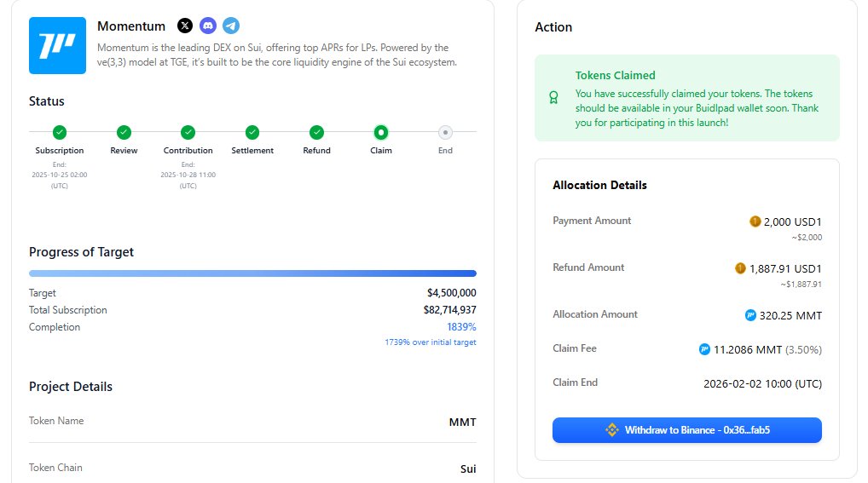Click the $4,500,000 target value
Image resolution: width=868 pixels, height=483 pixels.
(x=452, y=293)
